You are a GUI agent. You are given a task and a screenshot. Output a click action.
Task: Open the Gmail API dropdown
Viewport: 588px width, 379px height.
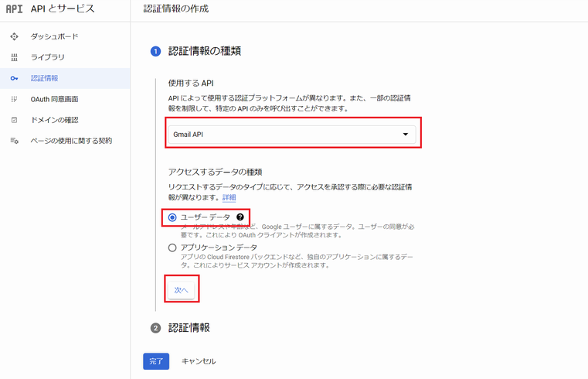coord(292,135)
